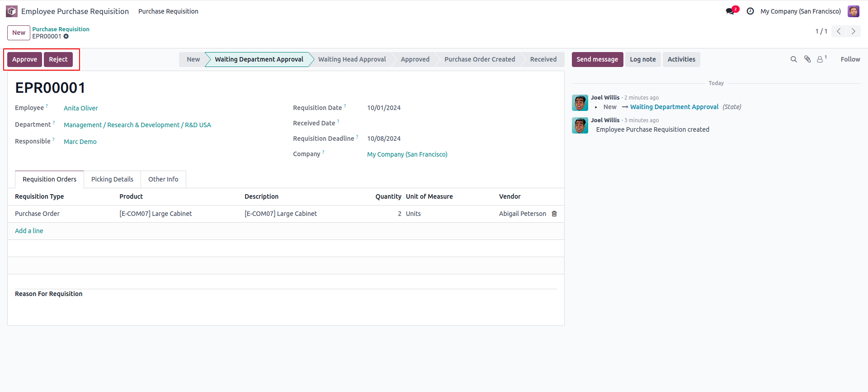Open Responsible field Marc Demo
This screenshot has height=392, width=868.
click(80, 142)
